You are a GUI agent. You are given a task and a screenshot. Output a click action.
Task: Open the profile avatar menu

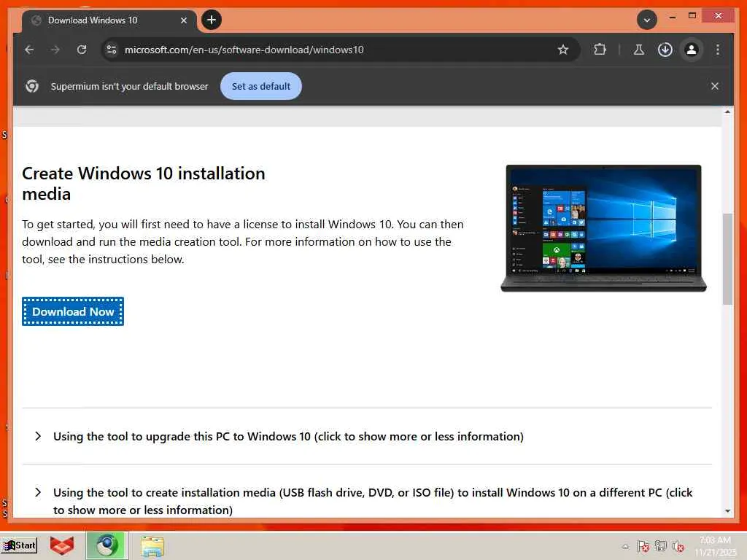(692, 50)
